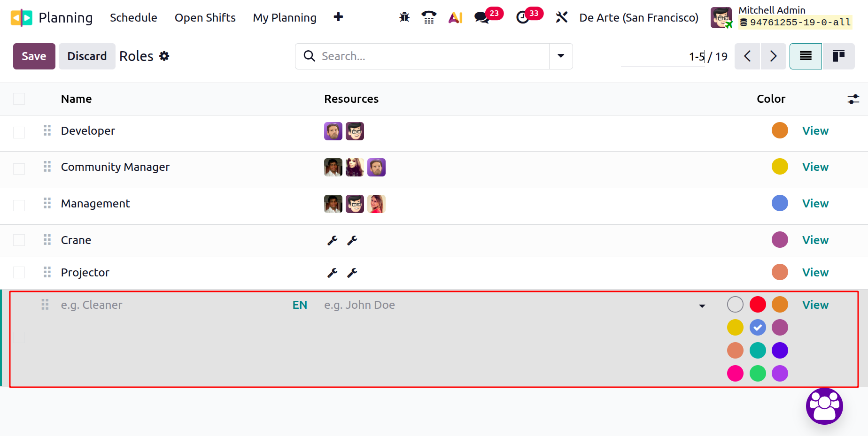Switch to the Open Shifts menu
This screenshot has height=436, width=868.
tap(205, 17)
